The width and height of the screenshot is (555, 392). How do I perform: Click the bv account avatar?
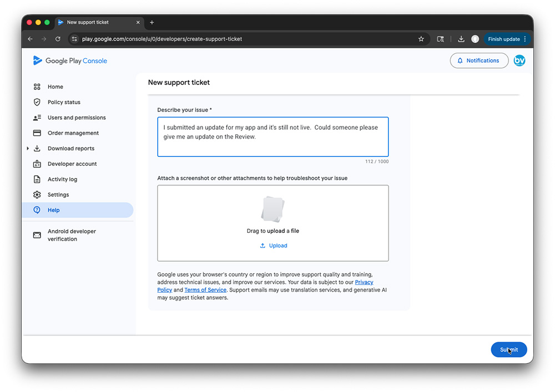point(519,60)
